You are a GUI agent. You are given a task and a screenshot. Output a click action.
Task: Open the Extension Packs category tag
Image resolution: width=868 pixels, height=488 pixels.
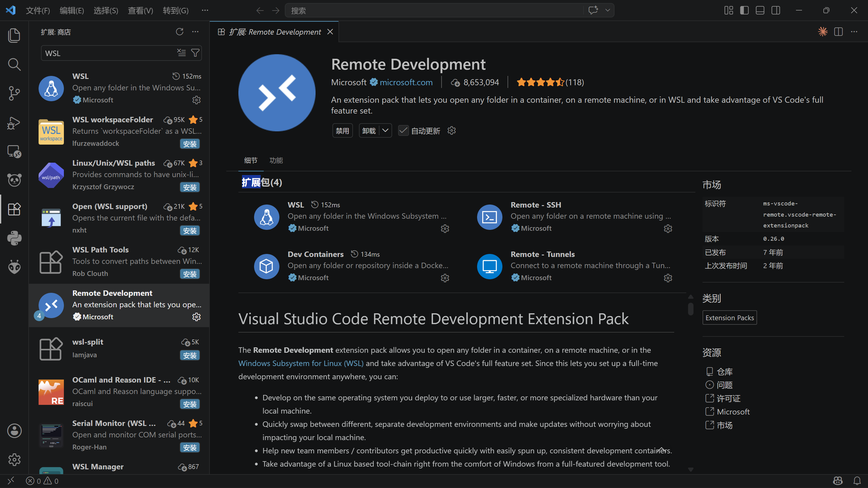coord(729,318)
